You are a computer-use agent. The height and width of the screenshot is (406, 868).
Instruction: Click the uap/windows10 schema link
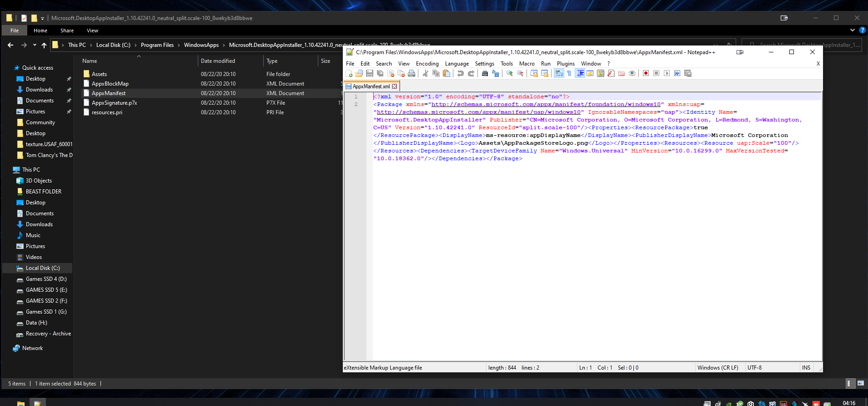(x=478, y=112)
